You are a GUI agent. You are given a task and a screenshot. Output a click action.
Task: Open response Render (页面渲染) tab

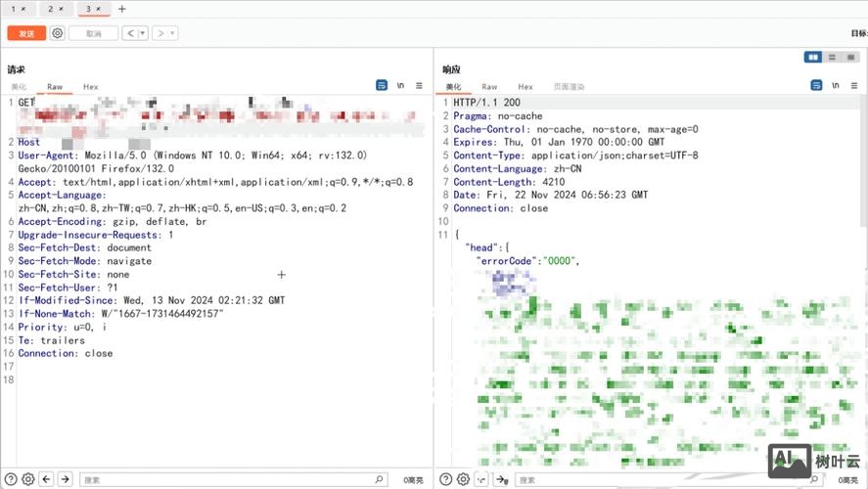[x=570, y=87]
